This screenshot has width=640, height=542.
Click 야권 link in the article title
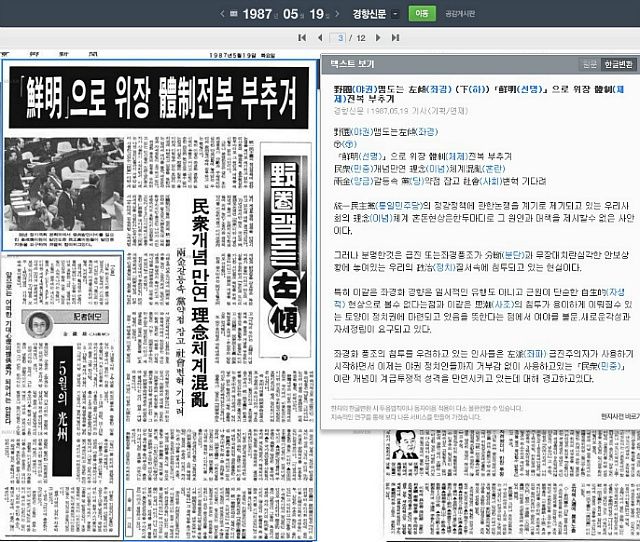[364, 89]
